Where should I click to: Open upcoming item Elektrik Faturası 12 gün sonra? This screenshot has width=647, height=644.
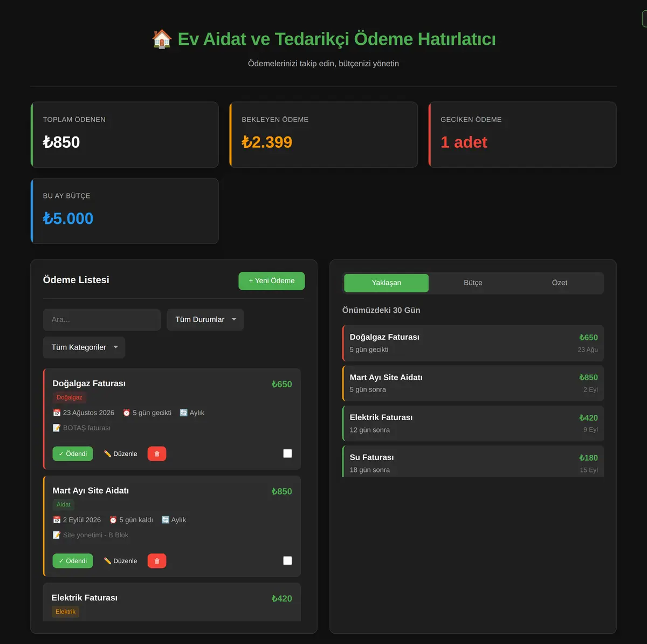coord(473,423)
